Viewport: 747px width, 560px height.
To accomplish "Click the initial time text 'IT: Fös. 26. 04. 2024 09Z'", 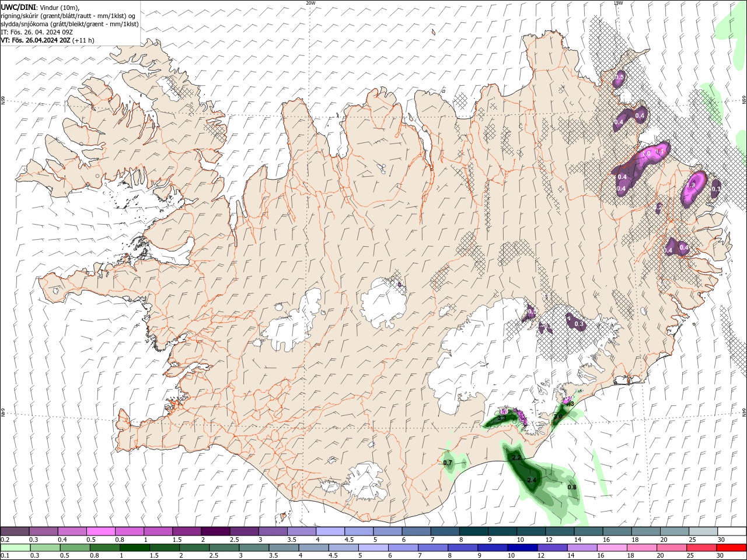I will 36,32.
